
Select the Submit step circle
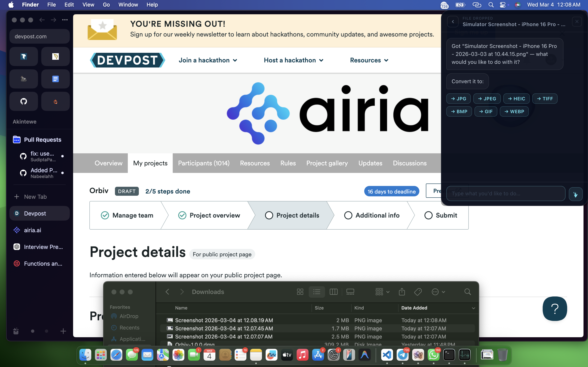pyautogui.click(x=428, y=215)
